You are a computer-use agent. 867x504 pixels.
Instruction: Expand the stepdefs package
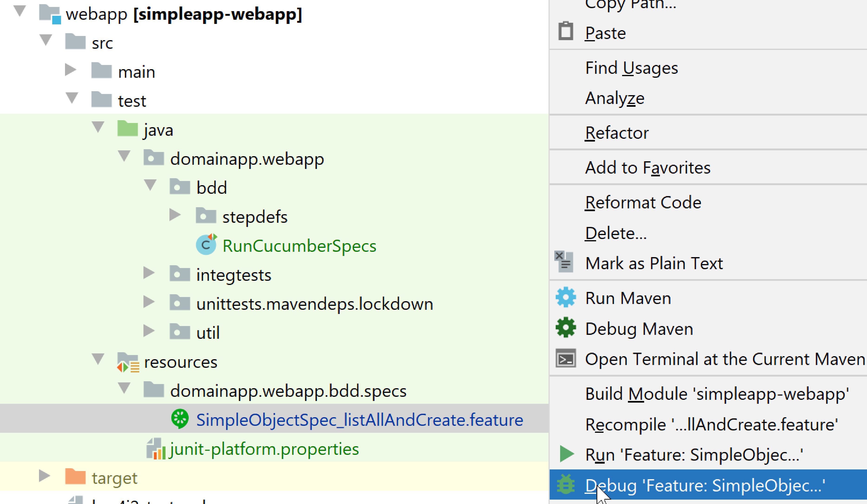click(x=175, y=215)
